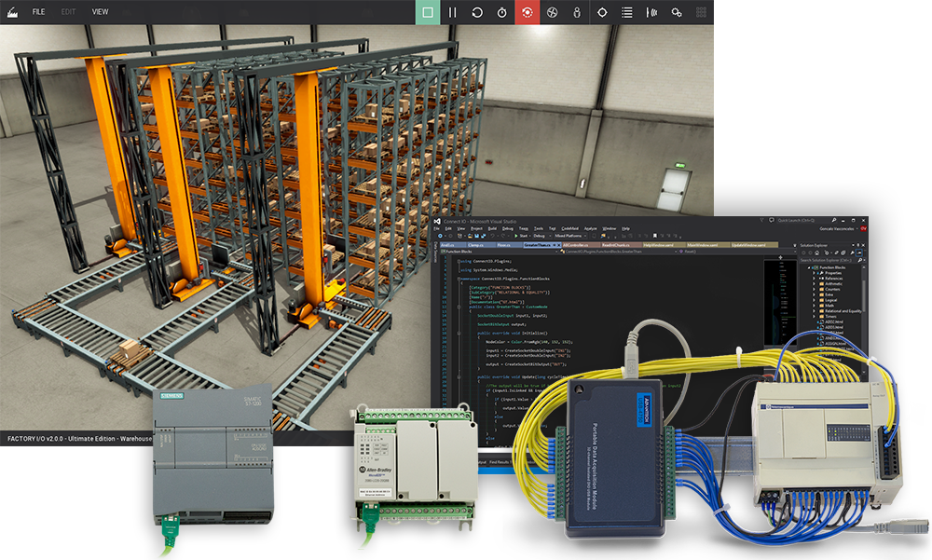This screenshot has height=560, width=932.
Task: Pause the Factory I/O simulation
Action: click(453, 12)
